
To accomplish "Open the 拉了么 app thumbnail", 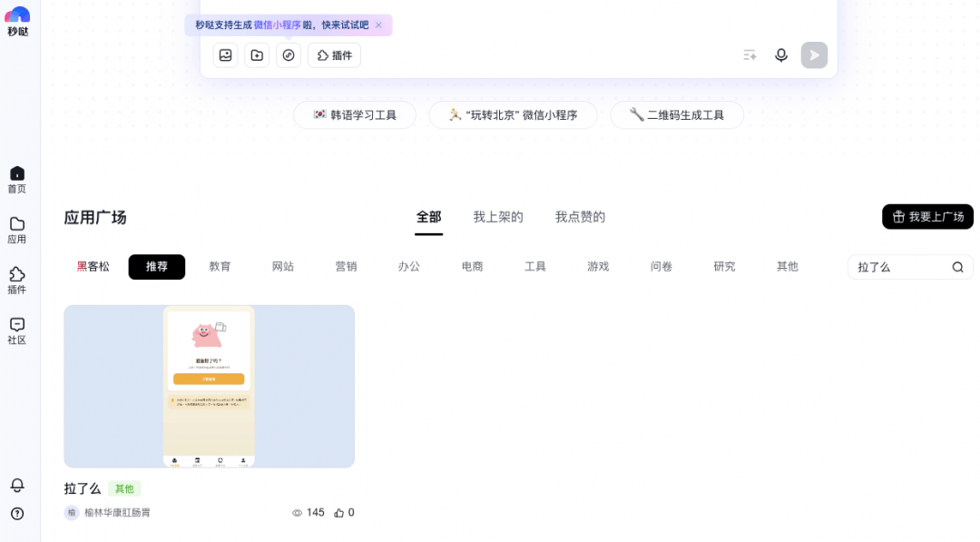I will (209, 387).
